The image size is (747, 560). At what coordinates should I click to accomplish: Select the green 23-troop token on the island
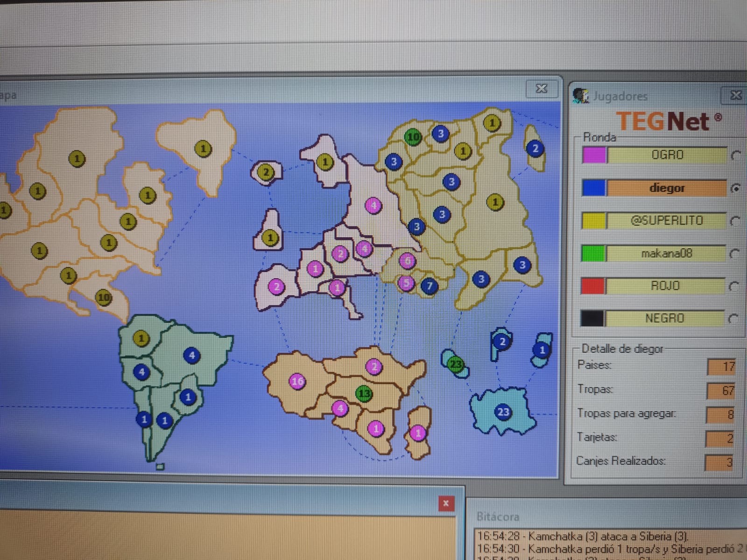(455, 364)
